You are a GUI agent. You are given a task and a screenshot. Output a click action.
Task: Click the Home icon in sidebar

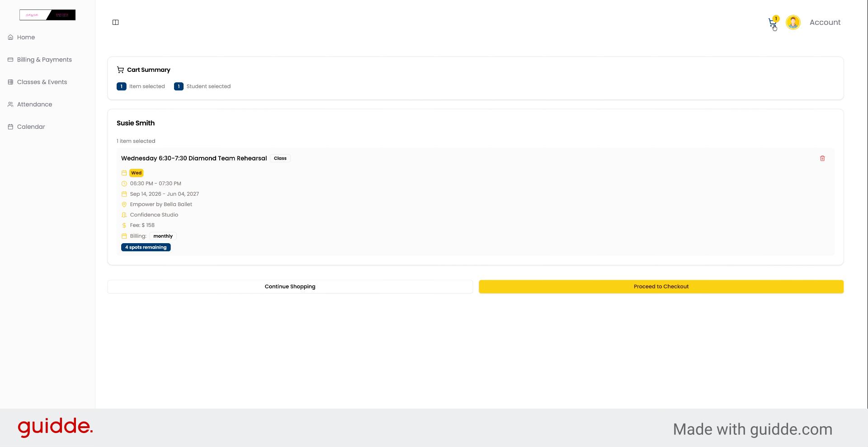(x=10, y=37)
